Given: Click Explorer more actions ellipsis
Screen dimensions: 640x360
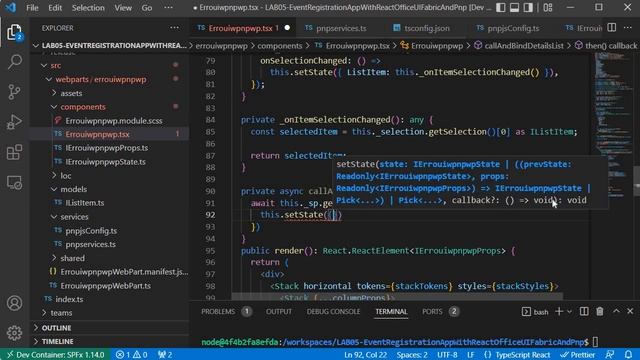Looking at the screenshot, I should [x=174, y=28].
